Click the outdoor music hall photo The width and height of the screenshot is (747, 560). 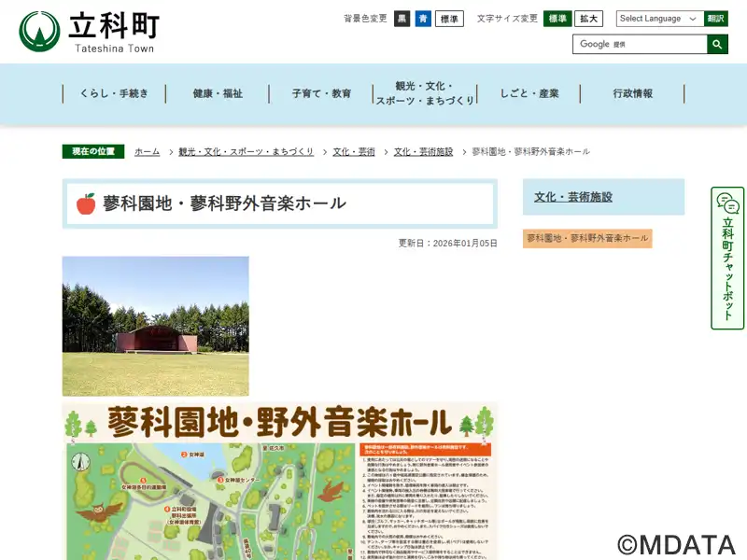pyautogui.click(x=156, y=326)
